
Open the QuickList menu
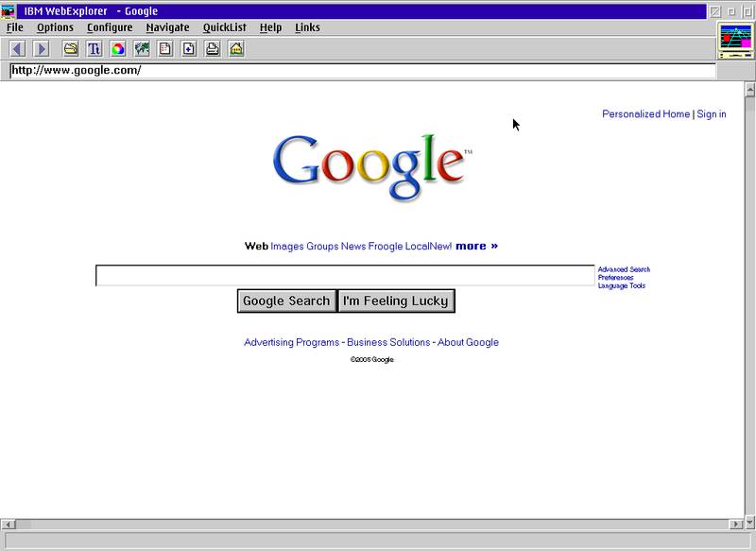coord(224,27)
